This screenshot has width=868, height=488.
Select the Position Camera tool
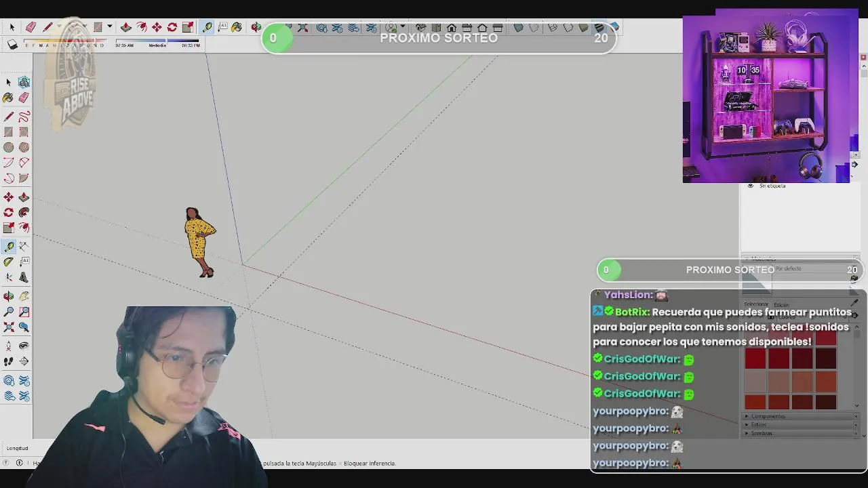coord(9,346)
